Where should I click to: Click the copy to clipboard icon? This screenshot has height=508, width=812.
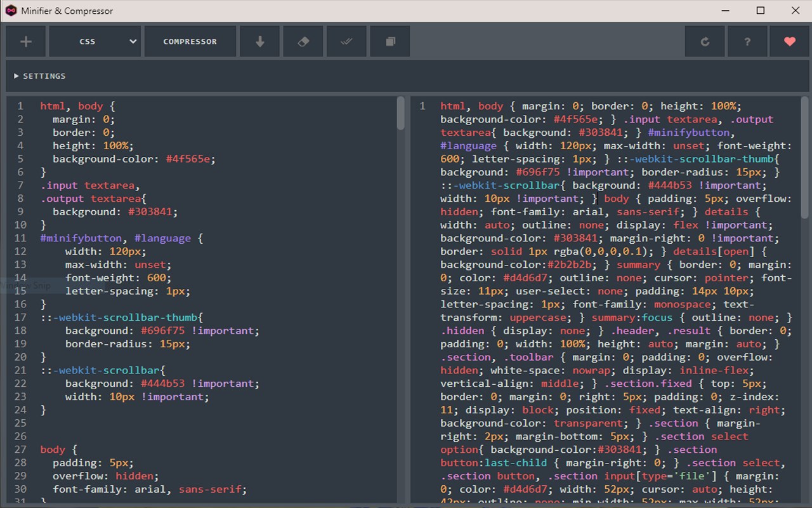click(x=390, y=41)
